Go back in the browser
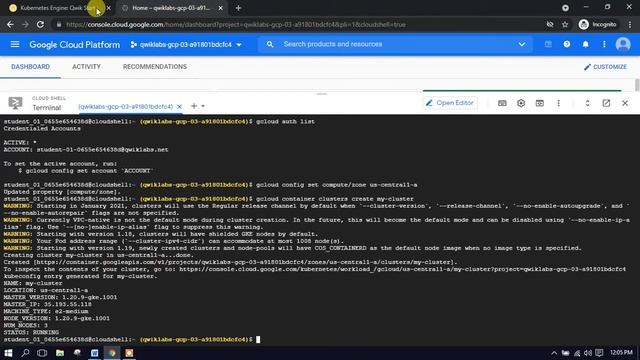 [x=10, y=24]
